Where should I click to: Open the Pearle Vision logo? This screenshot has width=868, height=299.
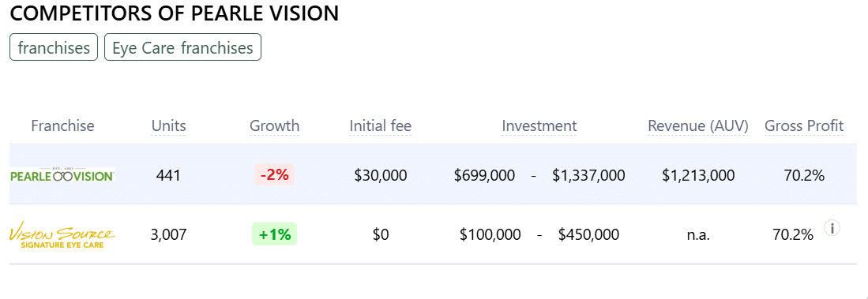tap(62, 175)
